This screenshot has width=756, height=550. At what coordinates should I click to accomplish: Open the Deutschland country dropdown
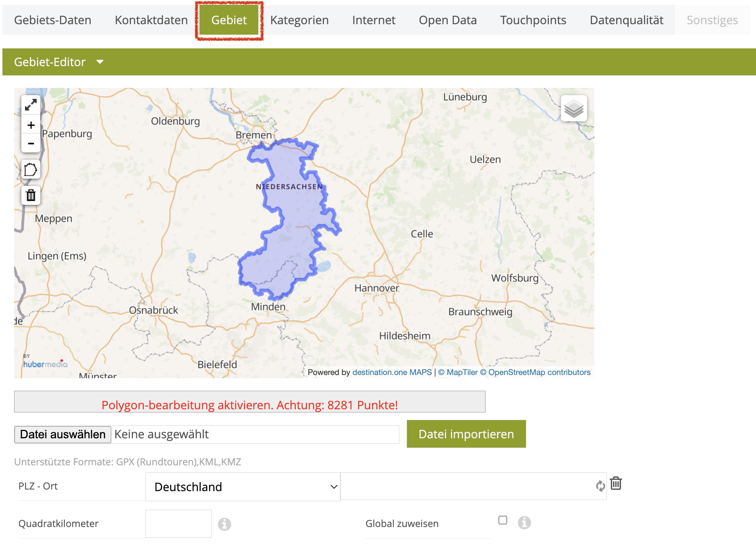243,487
